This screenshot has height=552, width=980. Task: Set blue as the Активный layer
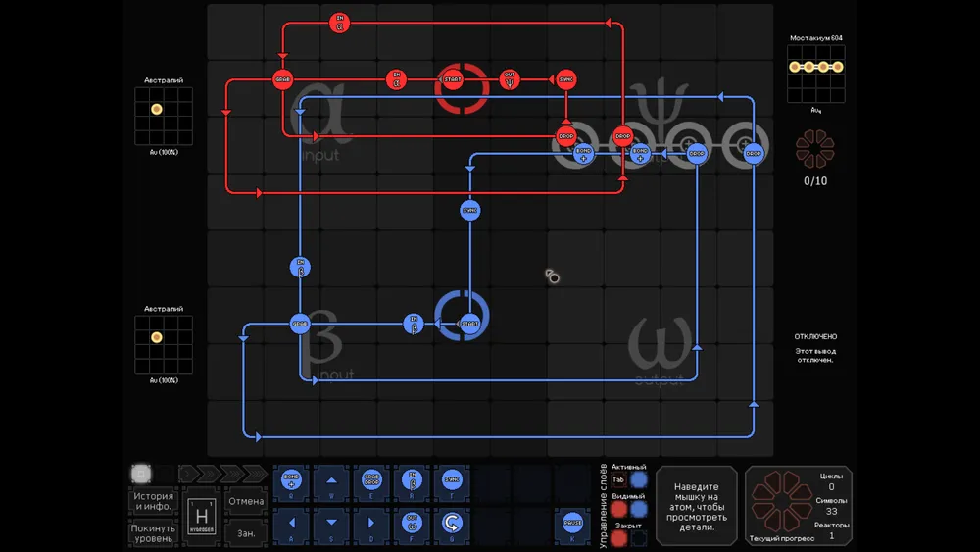click(639, 479)
